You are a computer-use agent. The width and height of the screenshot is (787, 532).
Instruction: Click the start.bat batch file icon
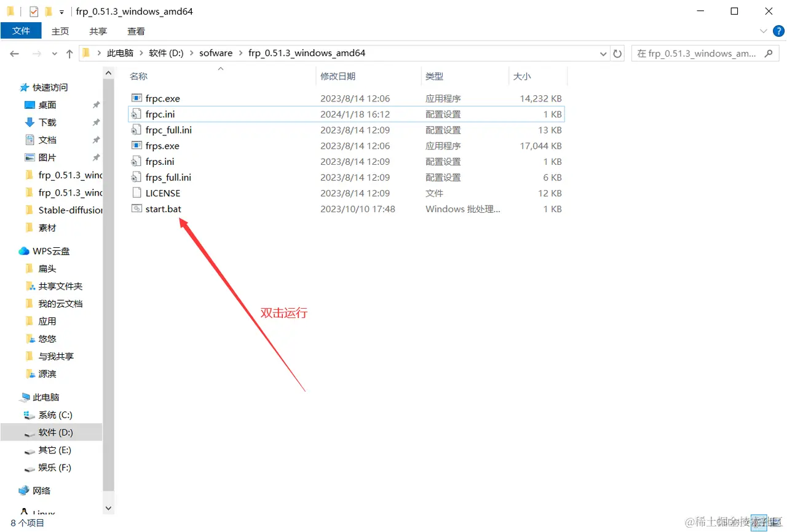coord(136,209)
